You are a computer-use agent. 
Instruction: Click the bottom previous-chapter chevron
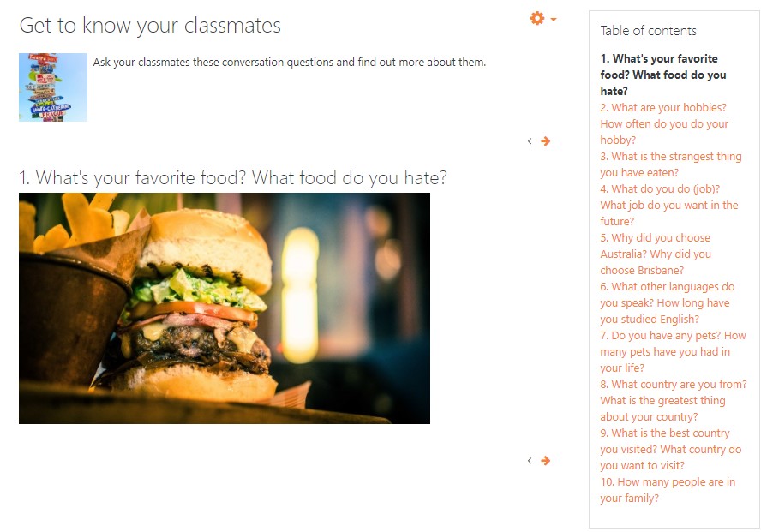[530, 461]
